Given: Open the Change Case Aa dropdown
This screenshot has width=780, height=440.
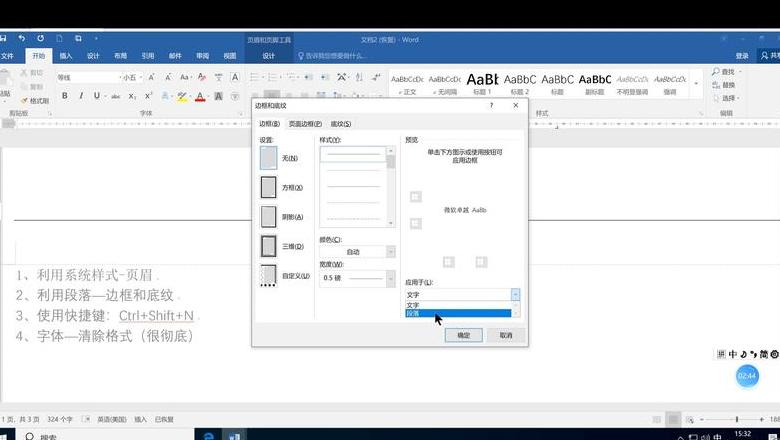Looking at the screenshot, I should click(186, 77).
